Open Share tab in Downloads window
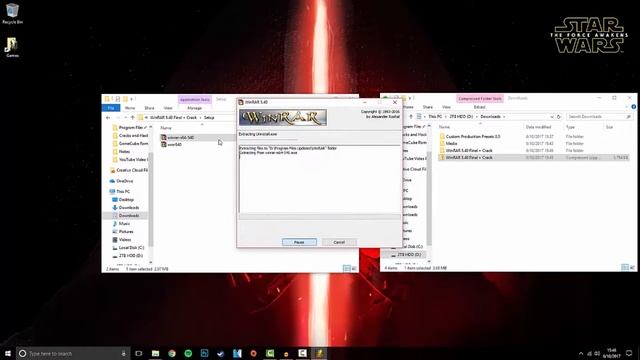This screenshot has width=640, height=360. 428,107
